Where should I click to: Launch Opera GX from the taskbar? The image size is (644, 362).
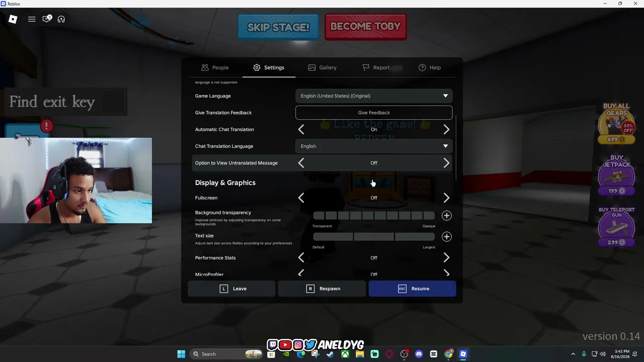pyautogui.click(x=389, y=354)
